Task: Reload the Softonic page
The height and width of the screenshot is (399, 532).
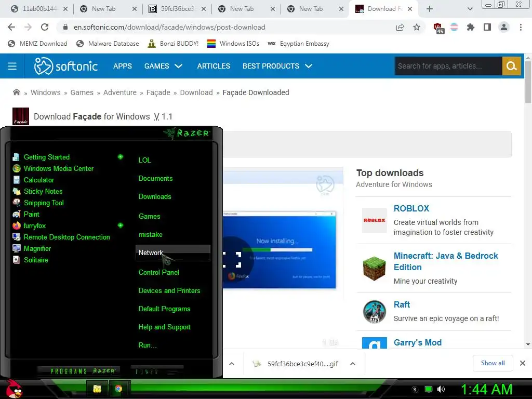Action: [45, 27]
